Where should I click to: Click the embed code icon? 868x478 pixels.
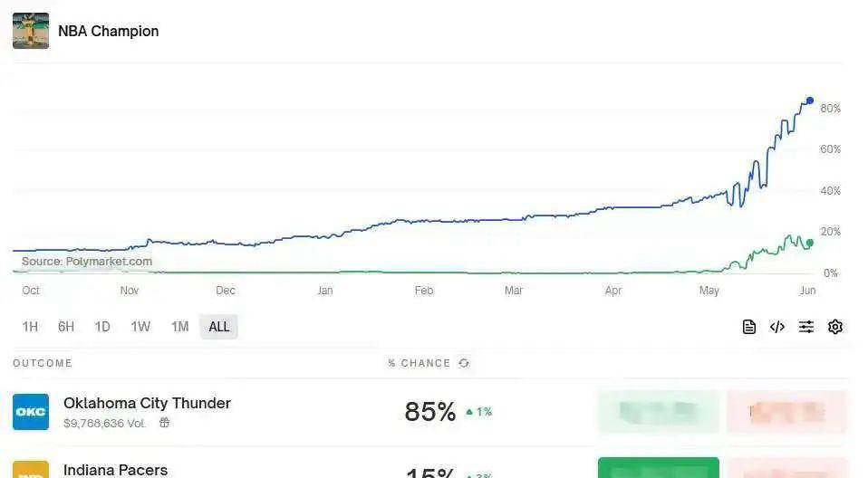(777, 327)
